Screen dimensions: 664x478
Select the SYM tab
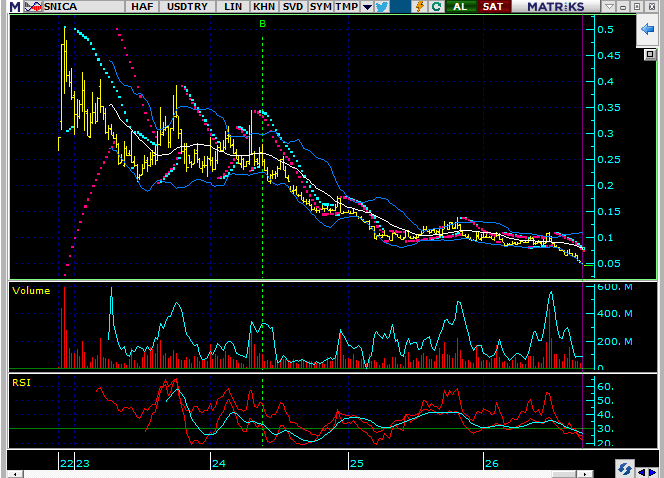[321, 6]
